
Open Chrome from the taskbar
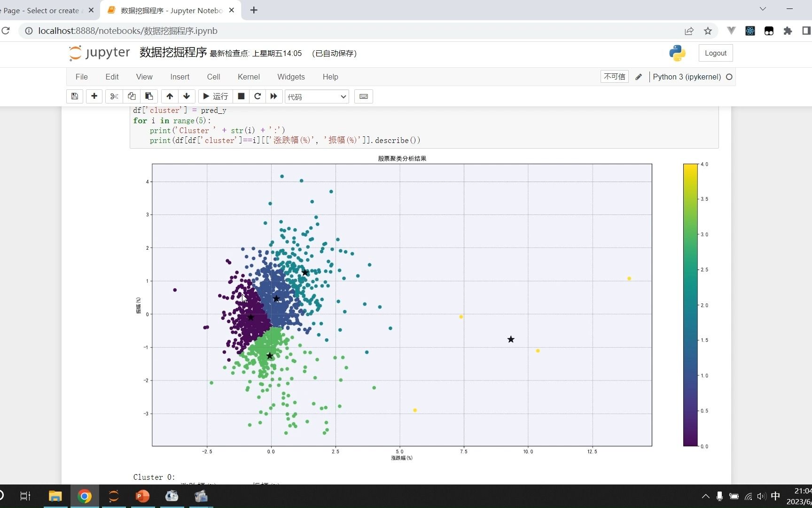coord(85,496)
